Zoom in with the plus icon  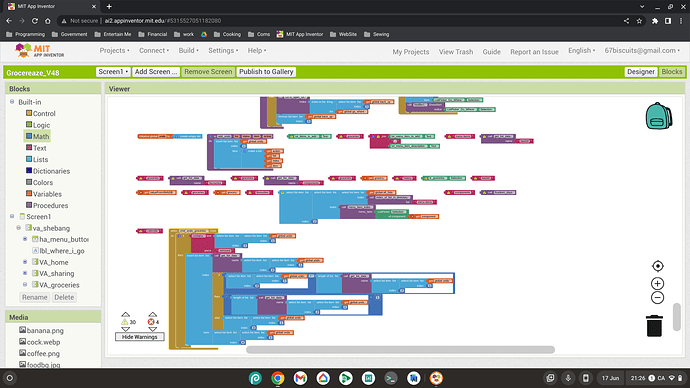click(x=657, y=284)
